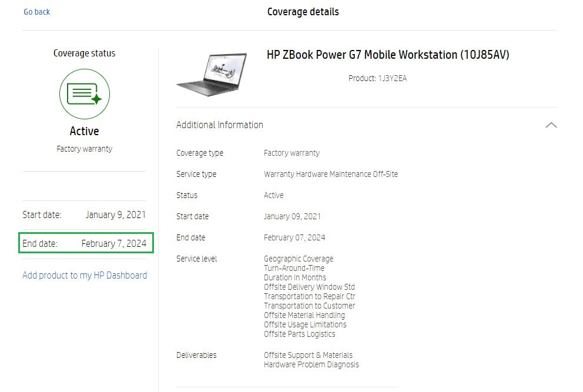Click the Geographic Coverage service level entry
The height and width of the screenshot is (392, 583).
pyautogui.click(x=299, y=259)
